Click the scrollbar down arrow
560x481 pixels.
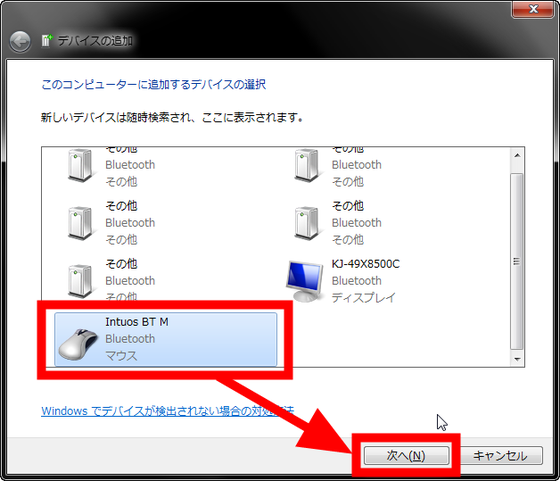click(x=517, y=359)
